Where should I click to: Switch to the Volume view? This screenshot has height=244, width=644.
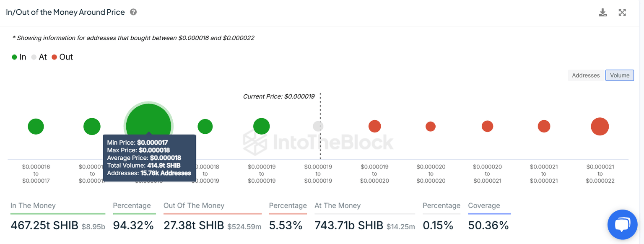[x=619, y=75]
